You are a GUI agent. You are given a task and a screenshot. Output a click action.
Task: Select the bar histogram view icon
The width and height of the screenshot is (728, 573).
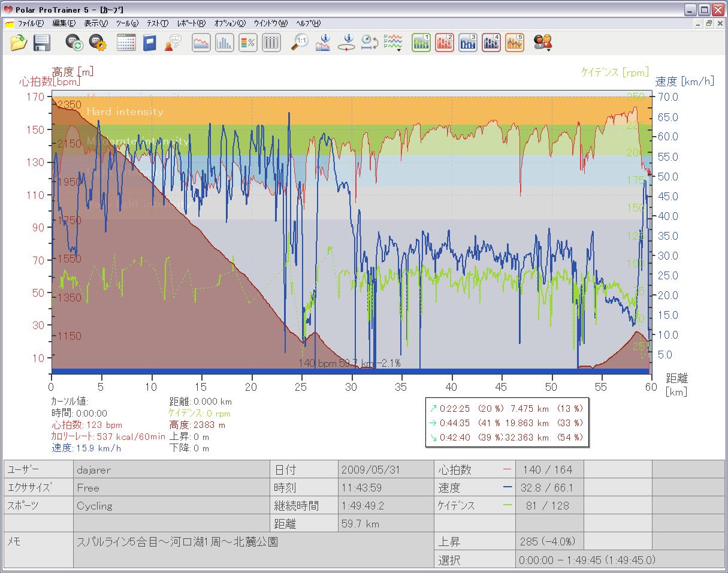225,43
